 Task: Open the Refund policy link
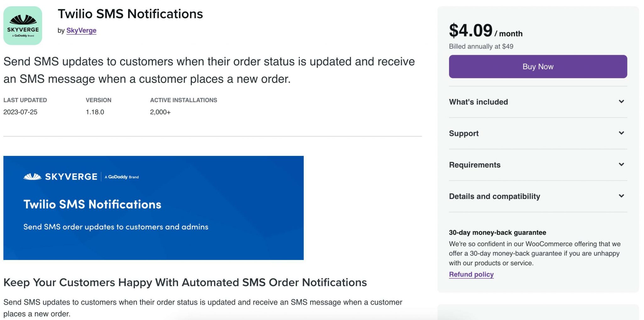point(471,274)
